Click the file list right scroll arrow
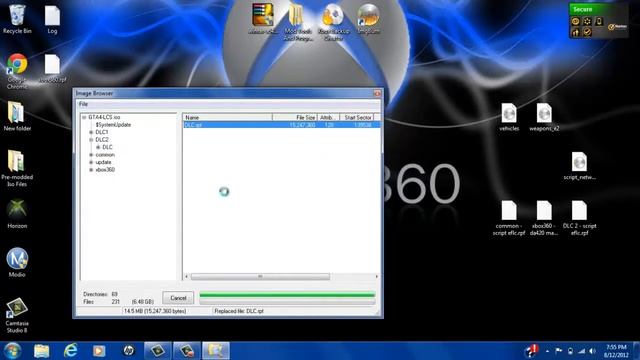The height and width of the screenshot is (360, 640). (x=376, y=277)
